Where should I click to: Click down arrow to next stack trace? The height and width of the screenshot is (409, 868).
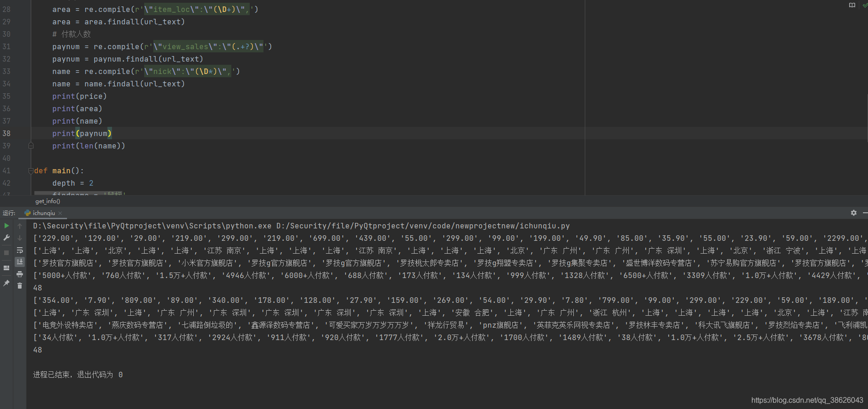[20, 238]
